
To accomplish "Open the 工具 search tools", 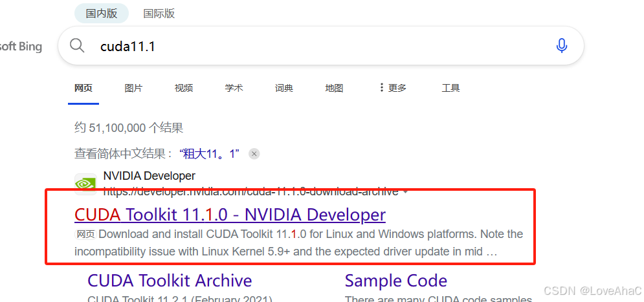I will [x=450, y=88].
